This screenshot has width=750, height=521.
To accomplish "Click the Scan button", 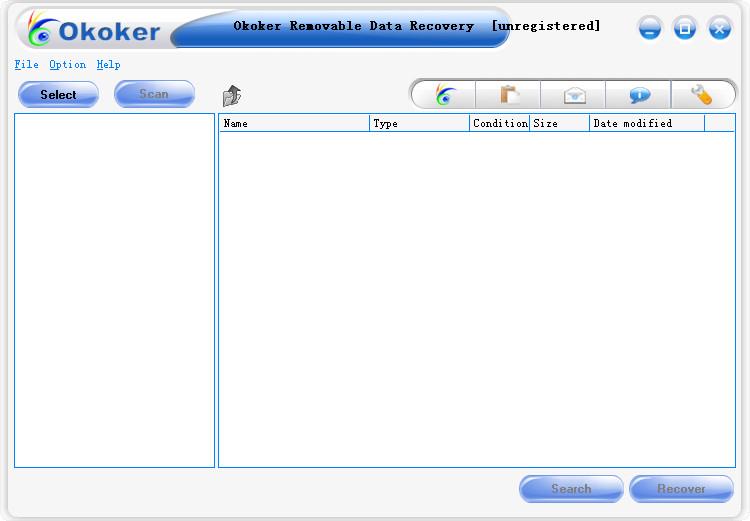I will click(154, 94).
